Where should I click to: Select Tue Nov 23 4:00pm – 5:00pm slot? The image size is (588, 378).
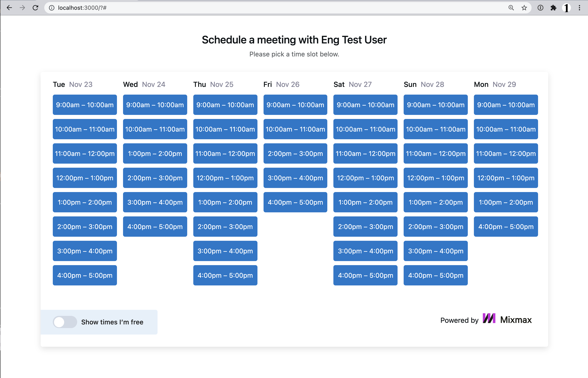coord(85,275)
